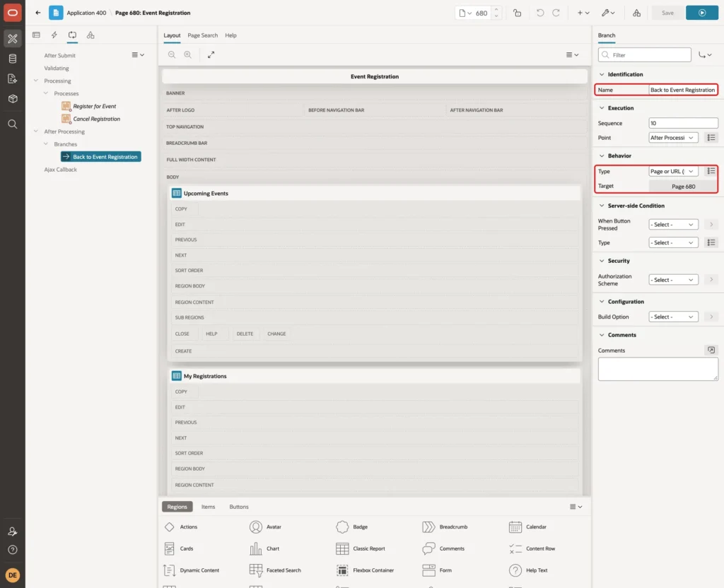The width and height of the screenshot is (724, 588).
Task: Run the page with play button
Action: (x=702, y=13)
